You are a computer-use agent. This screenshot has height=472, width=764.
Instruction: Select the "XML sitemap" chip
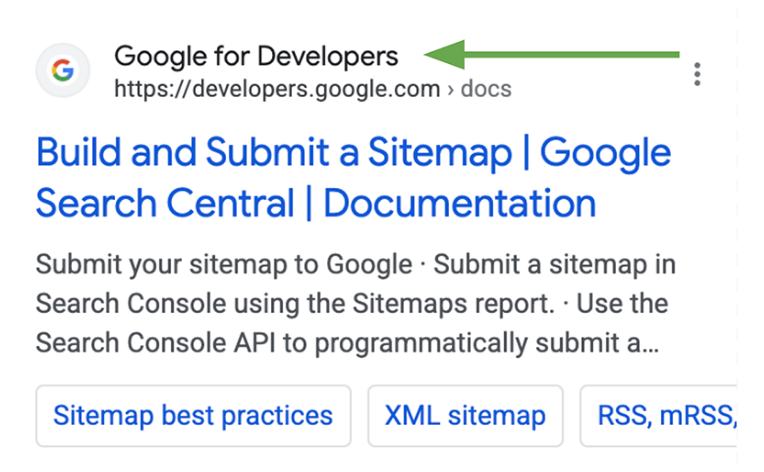[x=465, y=416]
